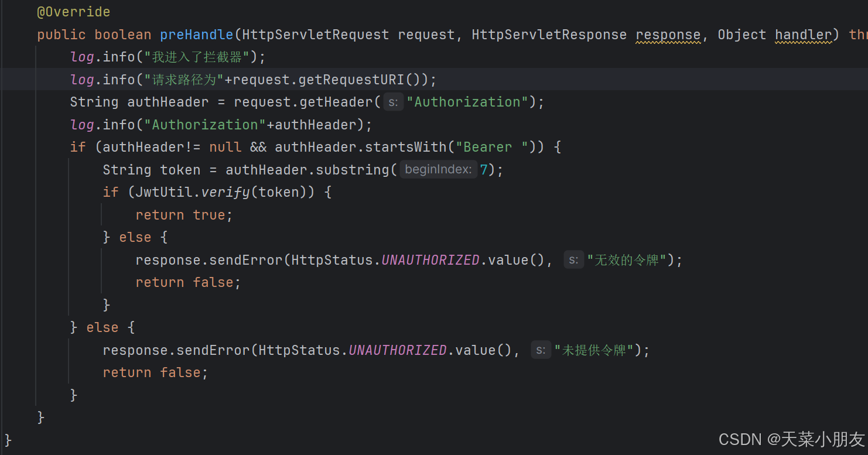Click the s: hint before "未提供令牌"

(x=541, y=350)
